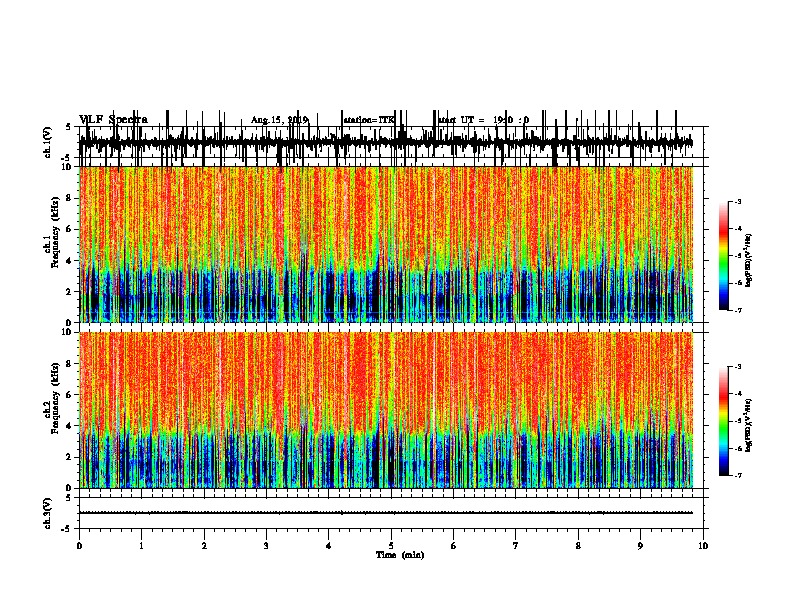792x612 pixels.
Task: Click the ch.2 color bar "-3" scale label
Action: [737, 367]
